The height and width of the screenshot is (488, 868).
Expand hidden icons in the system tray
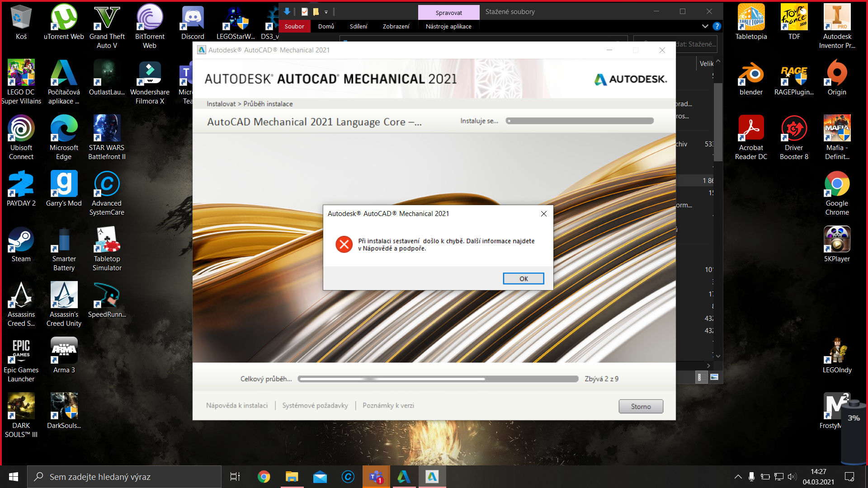pos(738,476)
